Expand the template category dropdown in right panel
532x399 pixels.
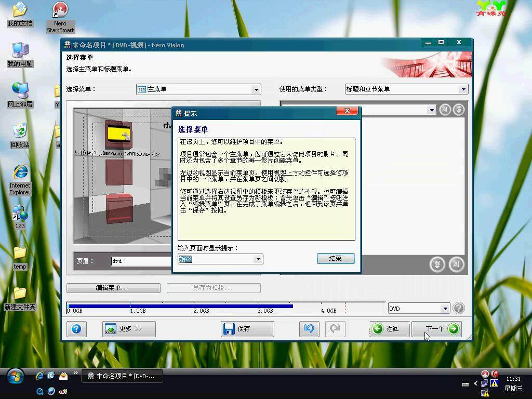[x=432, y=110]
